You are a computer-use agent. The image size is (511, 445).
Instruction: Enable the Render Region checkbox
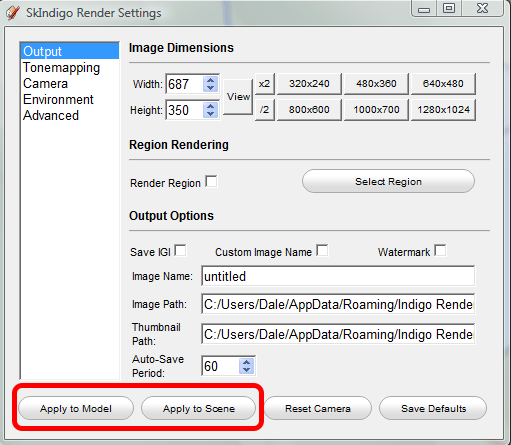click(211, 182)
